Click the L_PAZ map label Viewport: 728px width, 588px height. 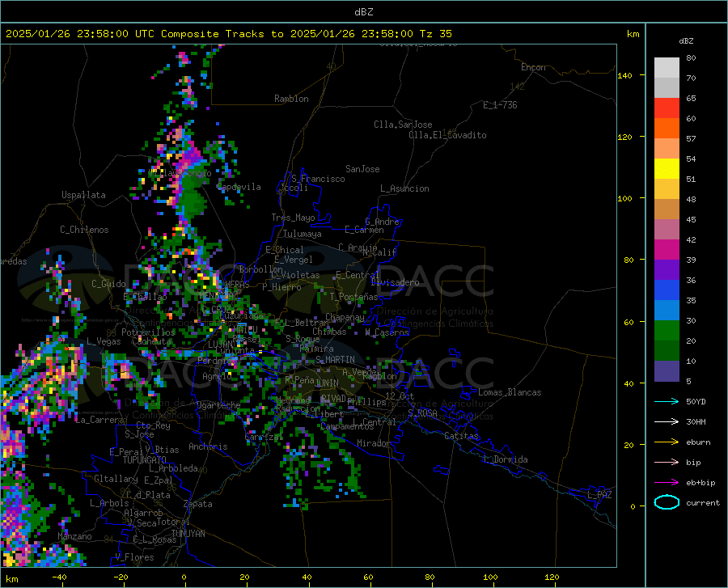point(599,495)
